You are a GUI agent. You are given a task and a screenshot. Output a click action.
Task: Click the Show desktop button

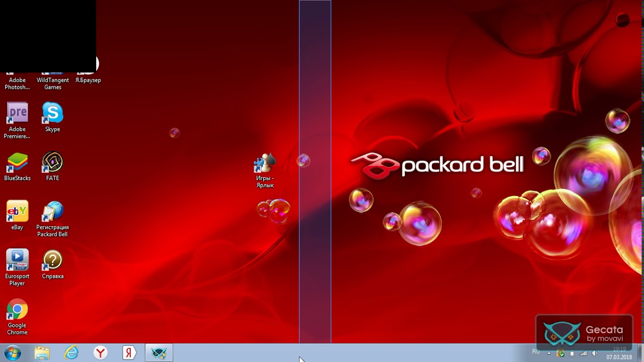click(x=640, y=353)
